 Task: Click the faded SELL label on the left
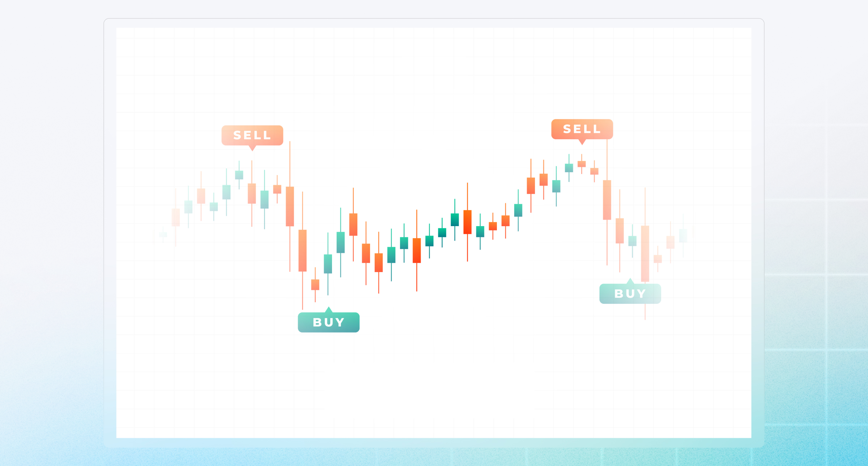252,135
